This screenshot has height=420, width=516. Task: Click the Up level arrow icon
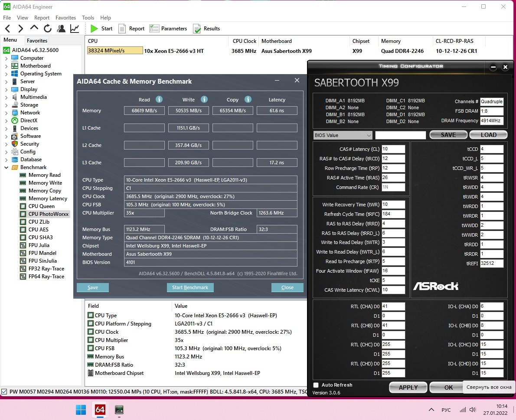[x=34, y=28]
